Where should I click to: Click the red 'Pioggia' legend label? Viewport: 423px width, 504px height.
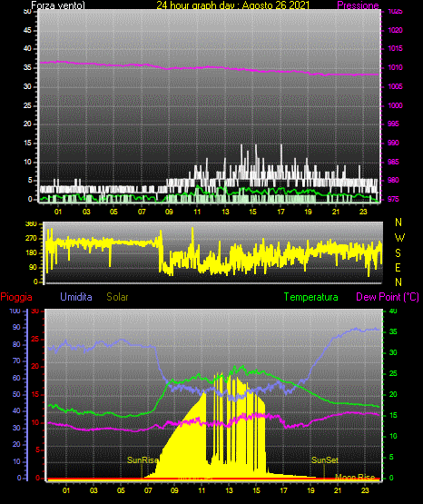(x=16, y=297)
